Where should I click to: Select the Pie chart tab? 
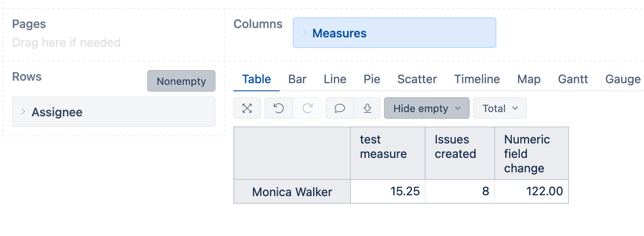[x=372, y=79]
